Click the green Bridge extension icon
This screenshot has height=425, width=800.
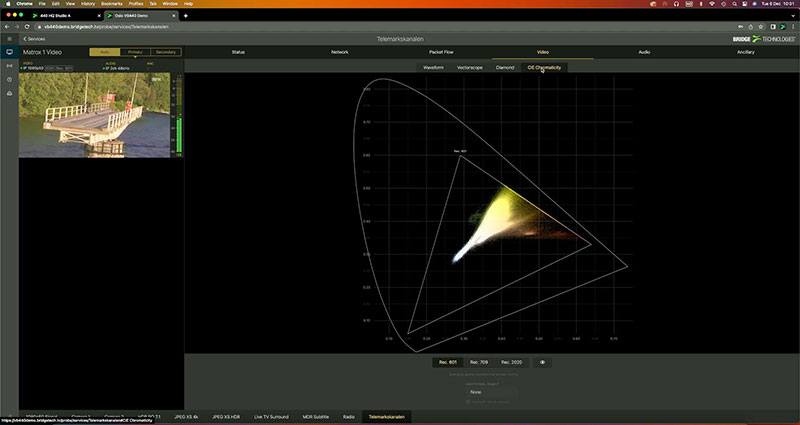pyautogui.click(x=783, y=27)
